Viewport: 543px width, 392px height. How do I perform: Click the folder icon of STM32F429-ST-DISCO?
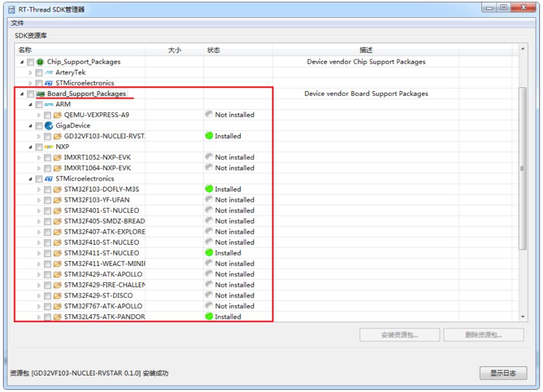point(57,296)
